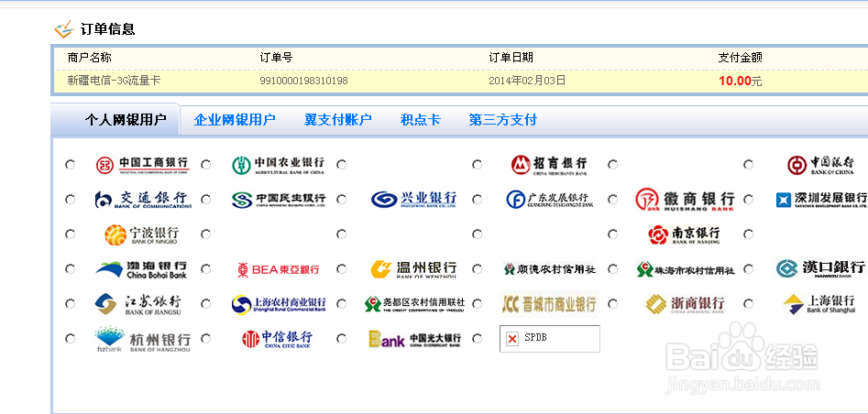This screenshot has width=868, height=414.
Task: Click order date 2014年02月03日
Action: coord(528,81)
